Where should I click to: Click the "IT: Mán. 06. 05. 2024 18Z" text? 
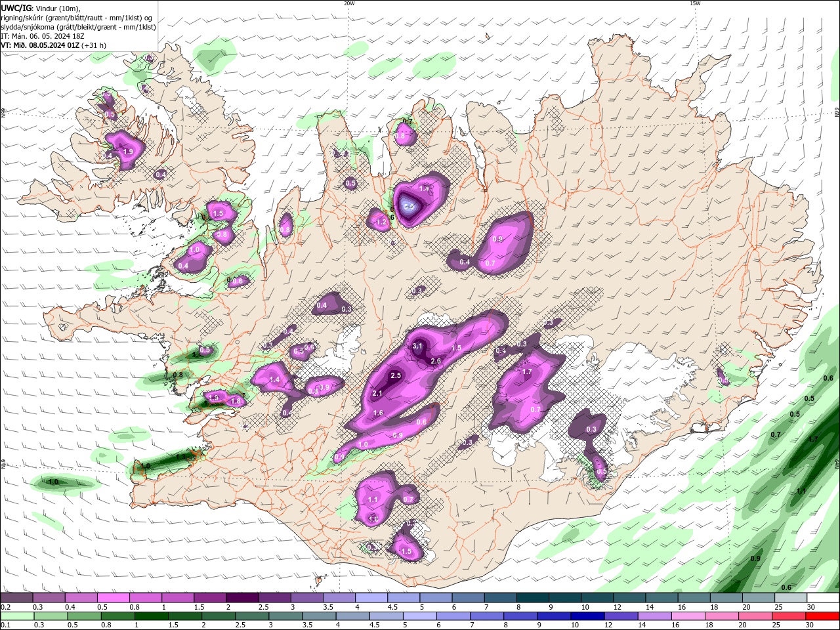coord(44,36)
